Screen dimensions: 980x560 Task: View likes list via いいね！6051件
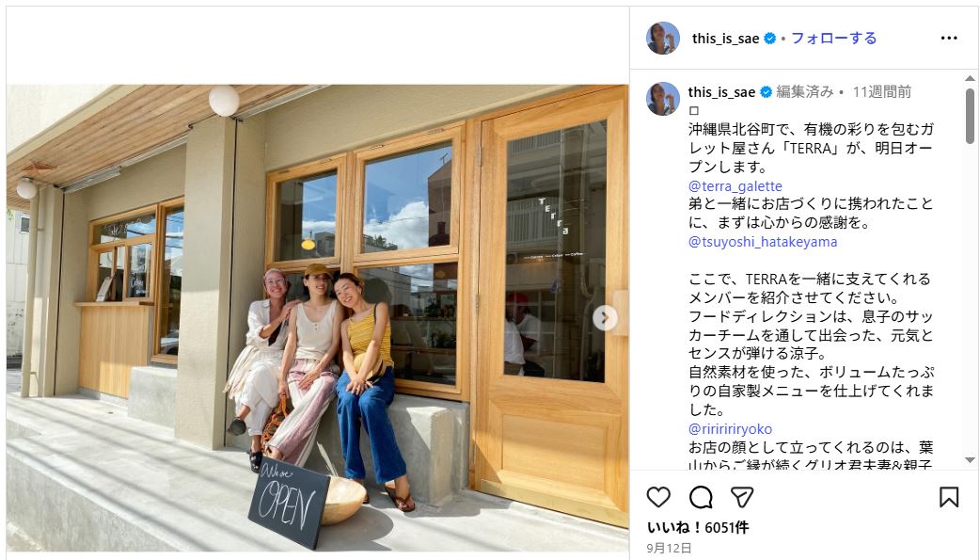pos(698,527)
